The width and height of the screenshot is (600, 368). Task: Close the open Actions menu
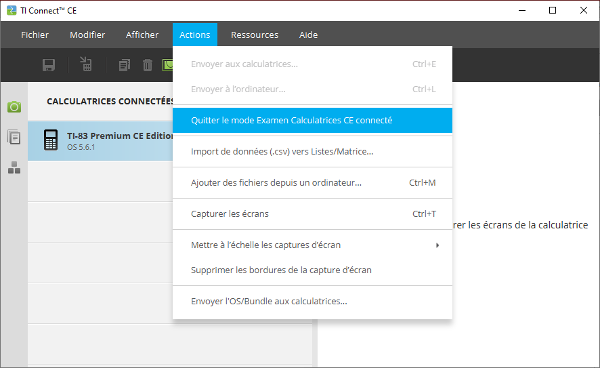pos(195,35)
